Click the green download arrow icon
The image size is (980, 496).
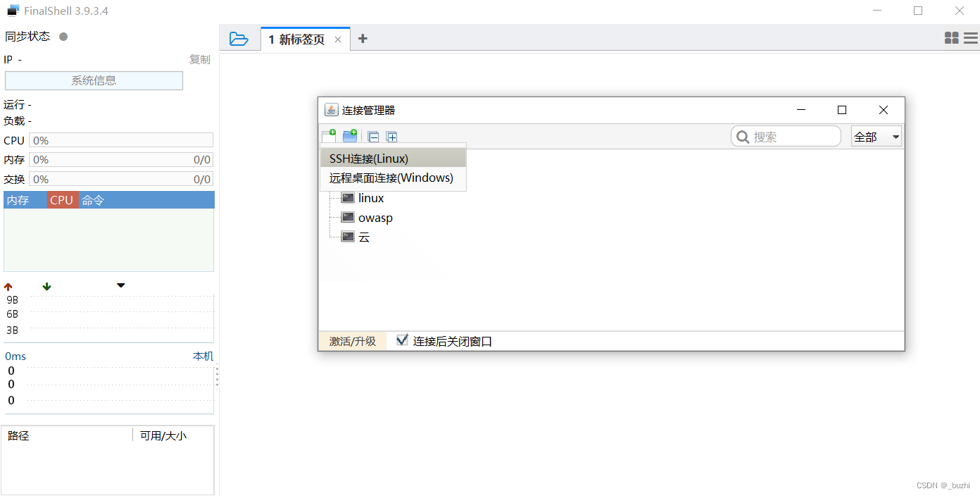point(46,286)
